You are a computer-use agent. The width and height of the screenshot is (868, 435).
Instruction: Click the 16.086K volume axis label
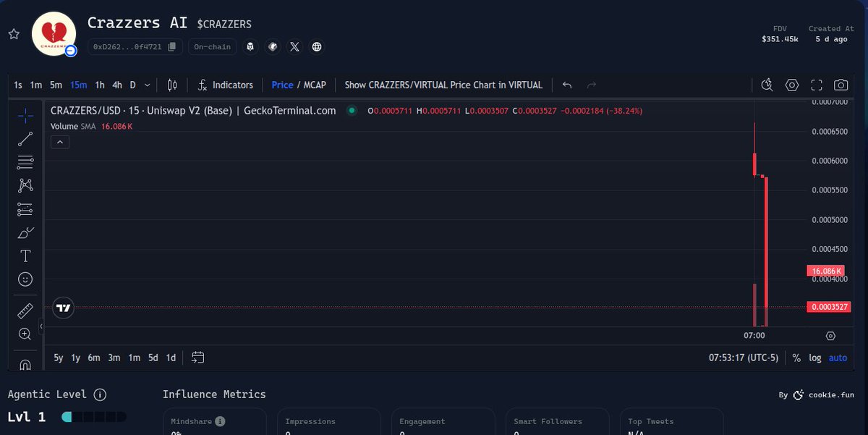point(825,271)
